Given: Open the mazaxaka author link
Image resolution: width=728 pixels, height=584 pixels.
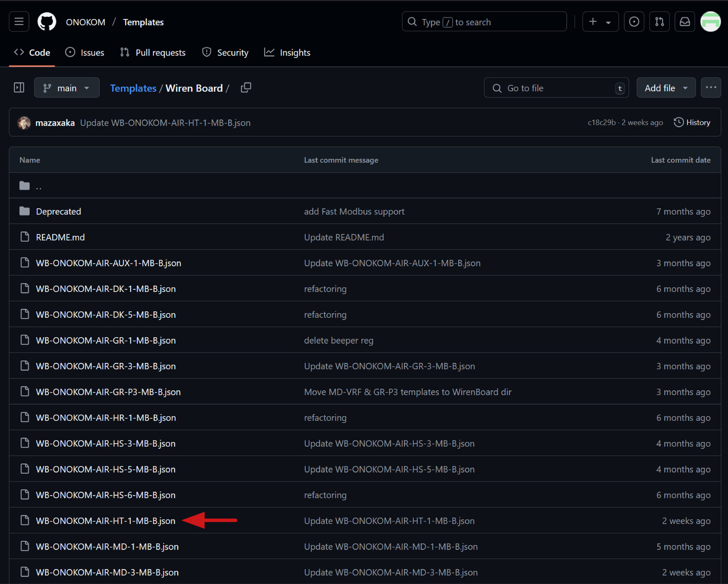Looking at the screenshot, I should [55, 123].
